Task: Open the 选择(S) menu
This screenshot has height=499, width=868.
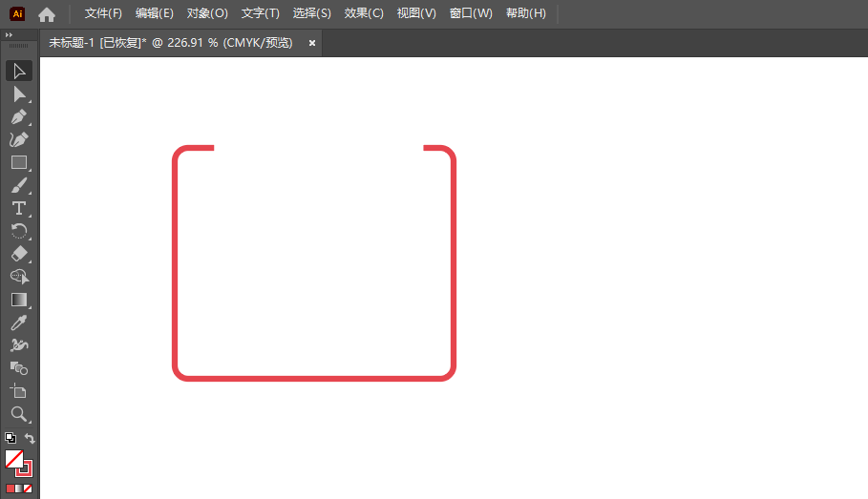Action: pos(311,13)
